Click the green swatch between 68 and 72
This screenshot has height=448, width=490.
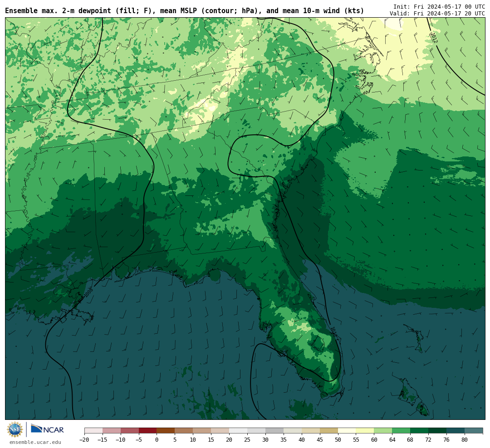click(x=420, y=431)
